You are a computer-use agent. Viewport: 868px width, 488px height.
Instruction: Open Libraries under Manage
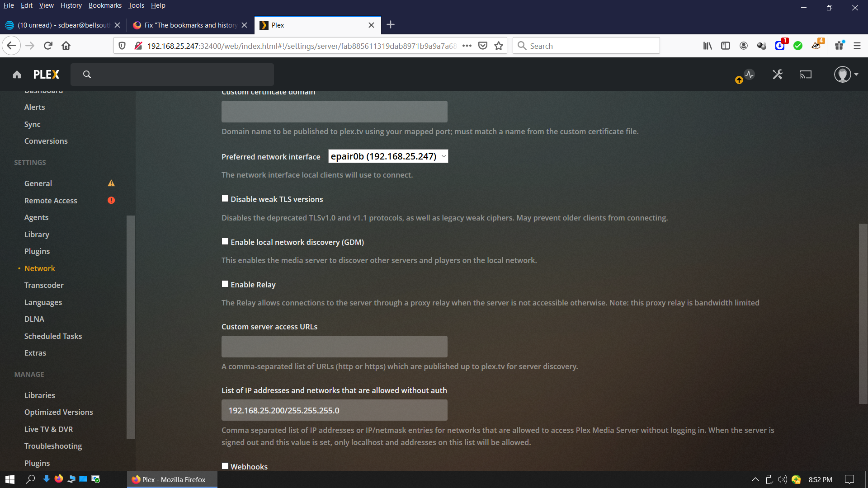(40, 395)
